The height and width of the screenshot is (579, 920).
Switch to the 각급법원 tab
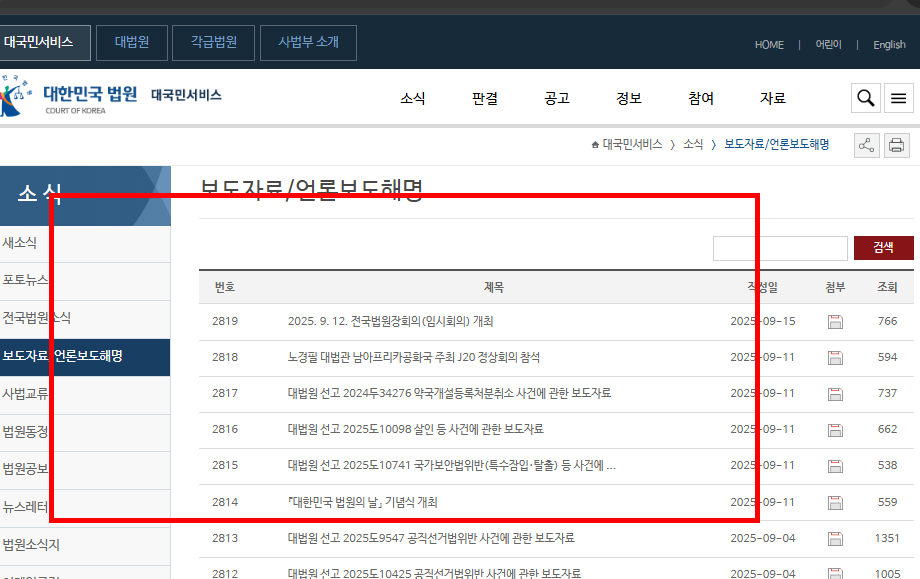pyautogui.click(x=212, y=42)
